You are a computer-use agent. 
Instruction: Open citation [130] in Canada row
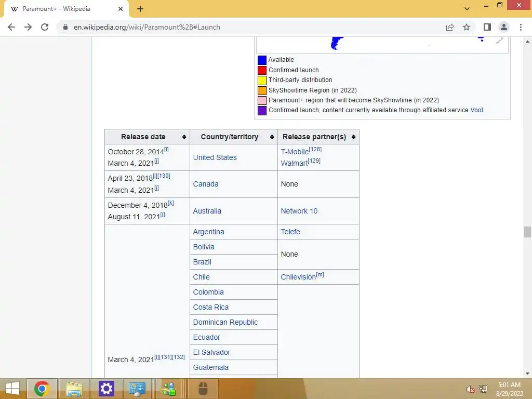point(164,176)
